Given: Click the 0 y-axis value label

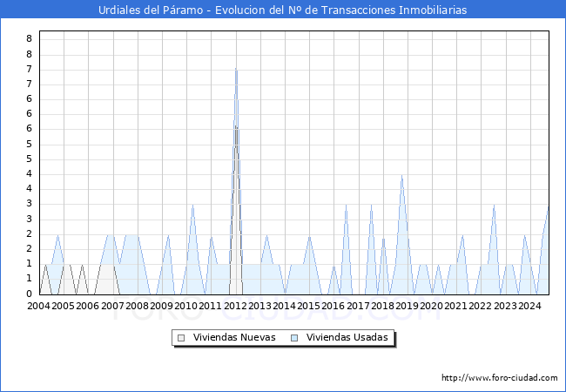Looking at the screenshot, I should 30,294.
